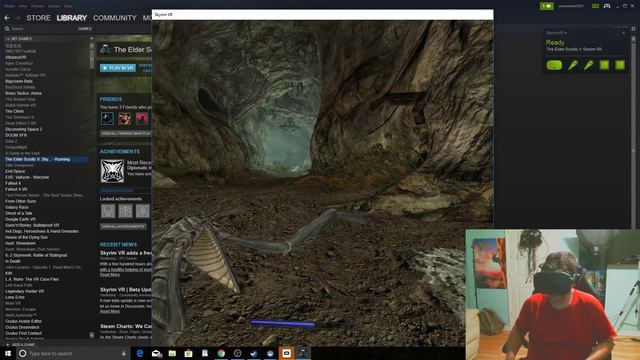Open the COMMUNITY tab
Image resolution: width=640 pixels, height=360 pixels.
(115, 18)
